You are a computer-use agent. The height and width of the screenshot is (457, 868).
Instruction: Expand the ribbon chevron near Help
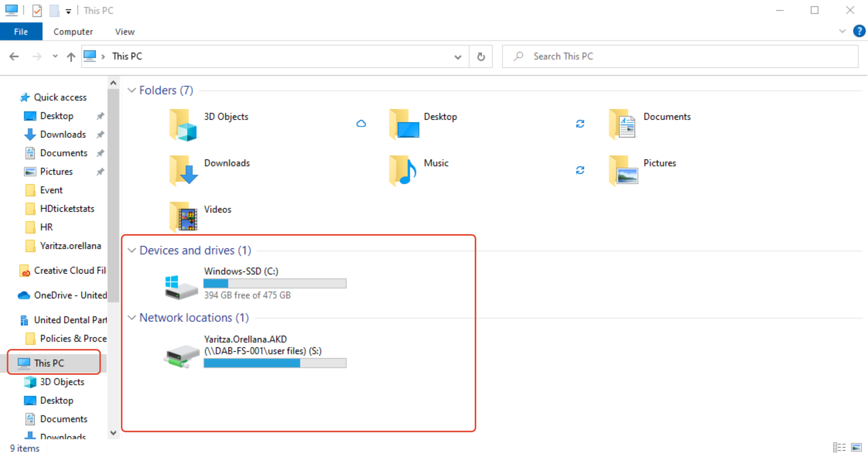(x=842, y=31)
